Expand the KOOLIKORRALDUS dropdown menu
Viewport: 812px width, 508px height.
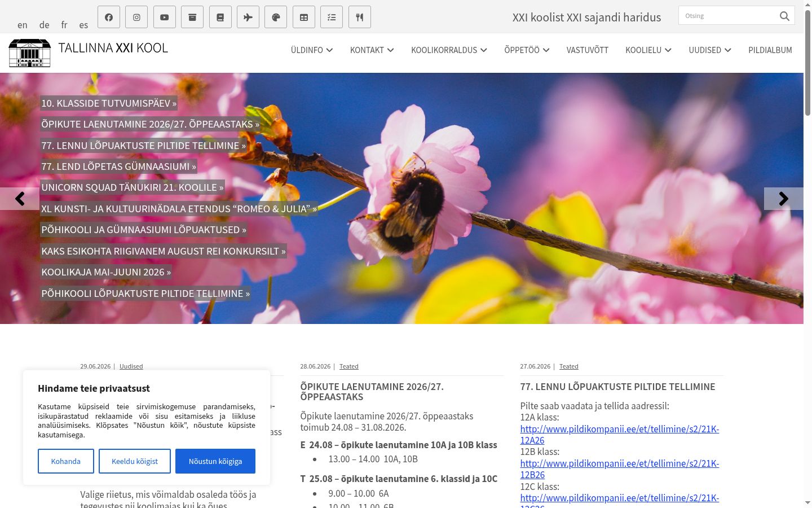tap(449, 50)
